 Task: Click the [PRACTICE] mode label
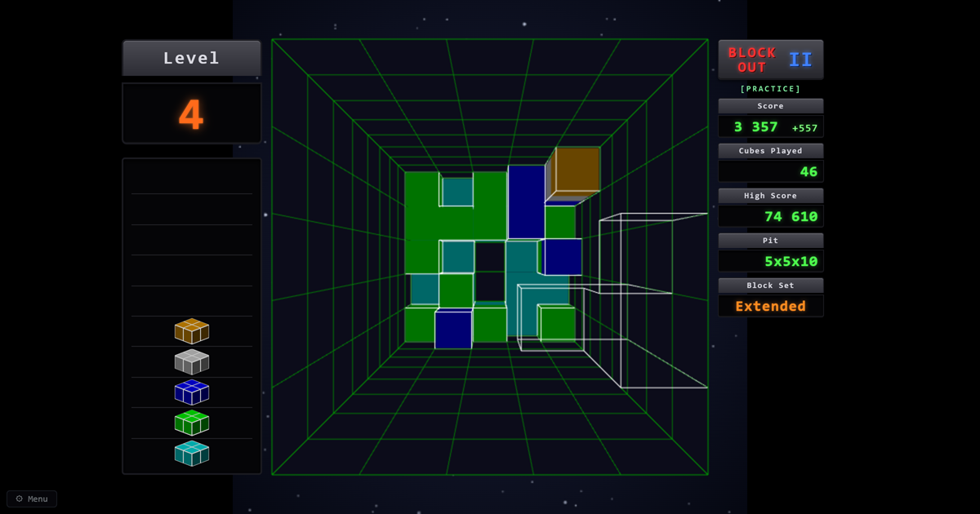pos(770,89)
